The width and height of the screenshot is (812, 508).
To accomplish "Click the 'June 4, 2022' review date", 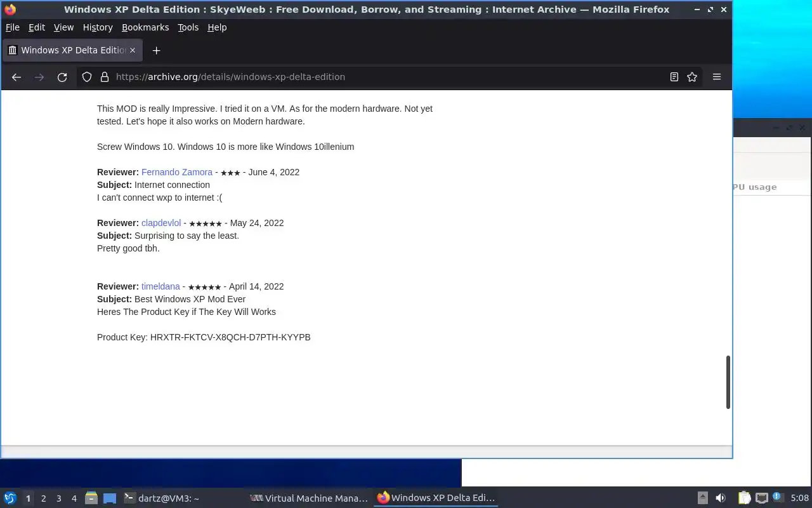I will click(x=273, y=172).
